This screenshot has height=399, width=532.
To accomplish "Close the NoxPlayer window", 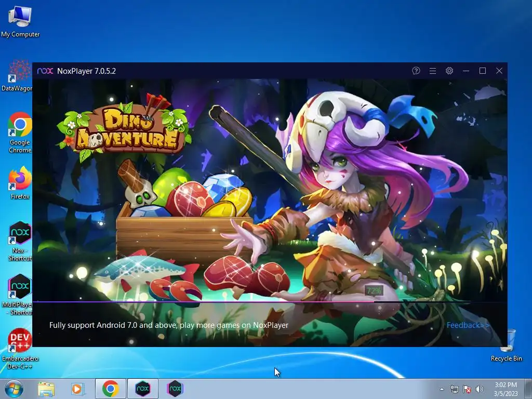I will click(499, 71).
